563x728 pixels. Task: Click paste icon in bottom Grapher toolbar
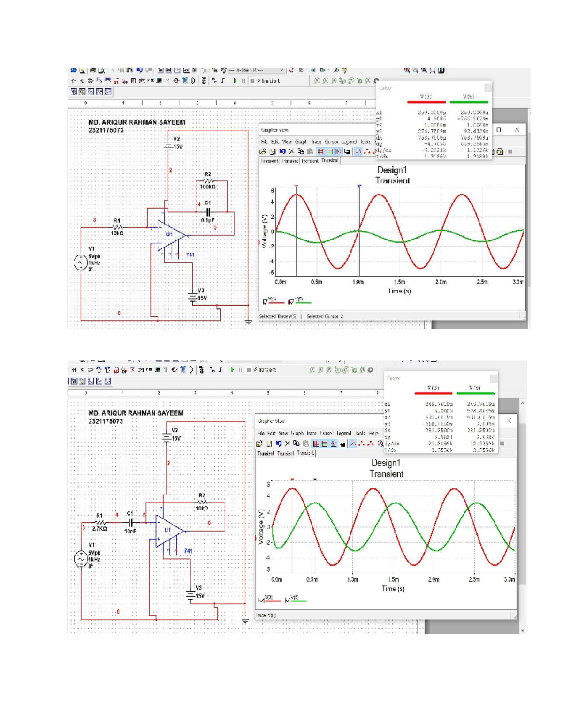305,443
